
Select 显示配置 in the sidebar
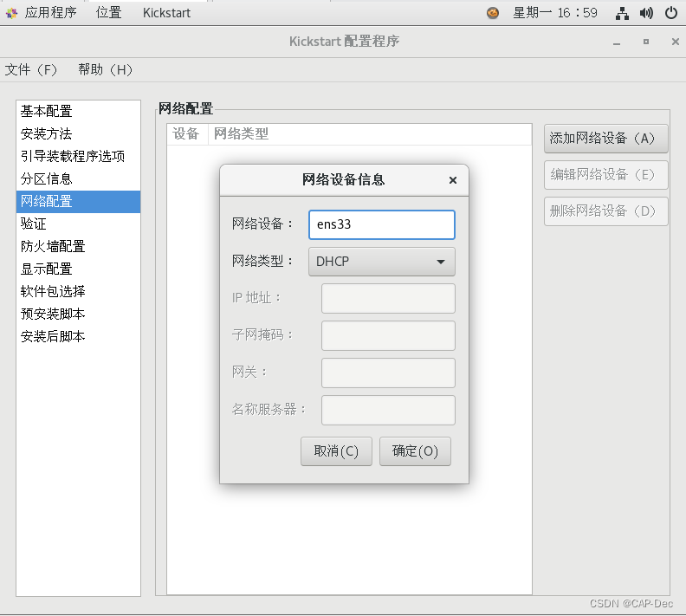click(x=78, y=269)
